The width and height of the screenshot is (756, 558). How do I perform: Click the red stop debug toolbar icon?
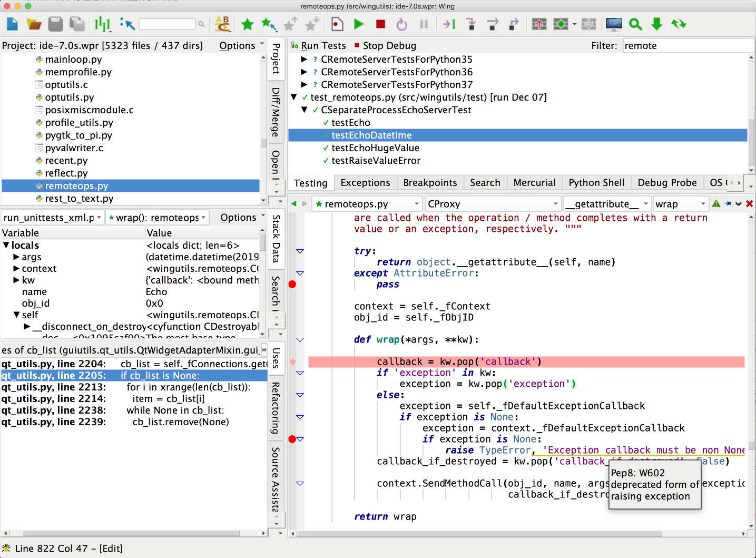click(x=380, y=24)
